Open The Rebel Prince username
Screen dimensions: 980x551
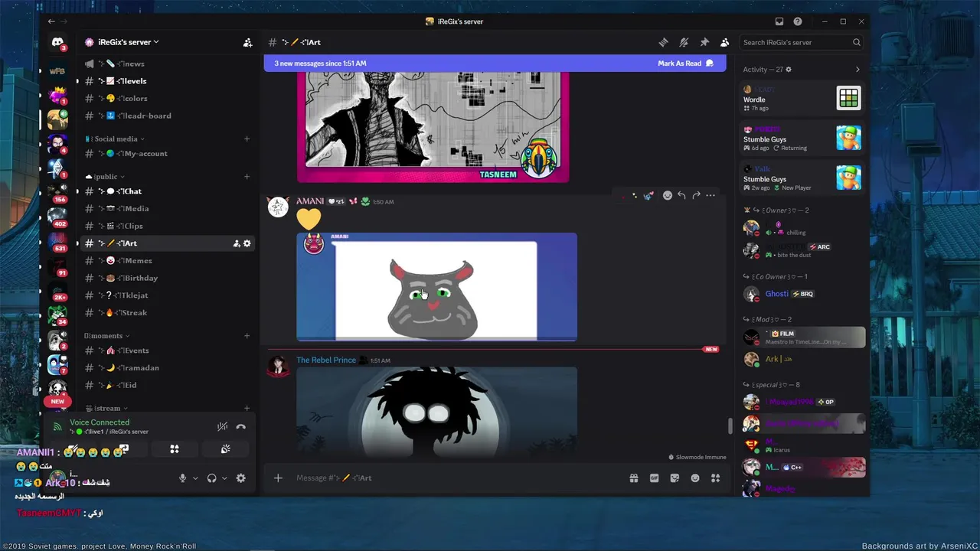(x=326, y=360)
